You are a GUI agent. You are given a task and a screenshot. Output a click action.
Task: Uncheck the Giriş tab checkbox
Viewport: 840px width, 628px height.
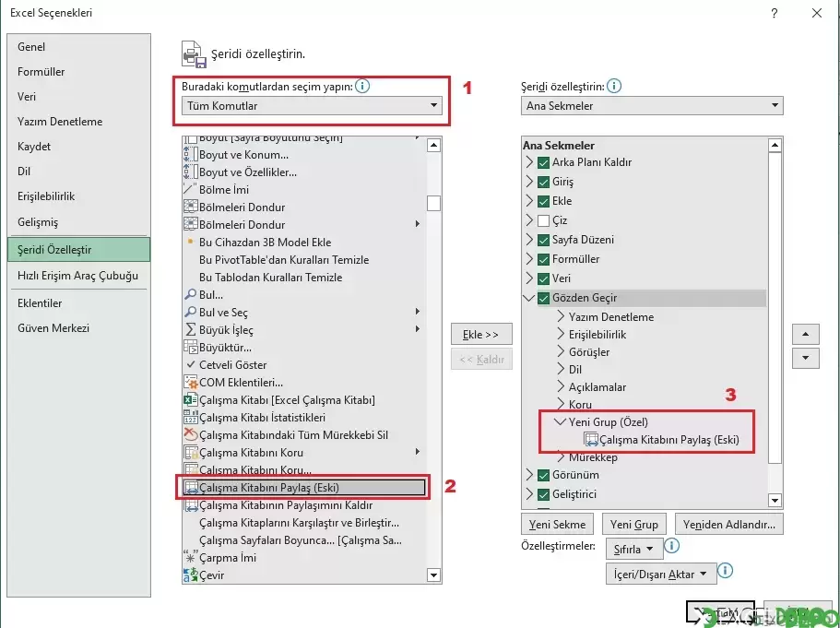coord(543,182)
